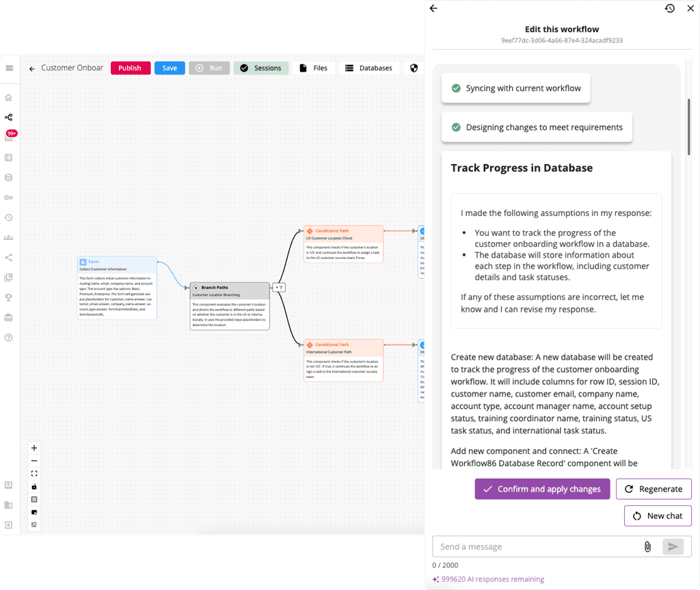The image size is (700, 590).
Task: Open the help question mark icon
Action: 9,337
